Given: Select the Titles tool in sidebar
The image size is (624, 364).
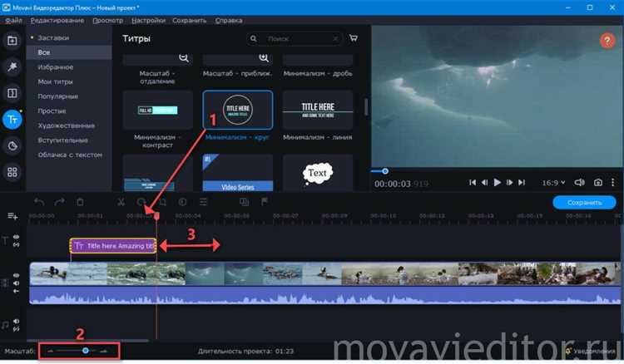Looking at the screenshot, I should [x=12, y=119].
